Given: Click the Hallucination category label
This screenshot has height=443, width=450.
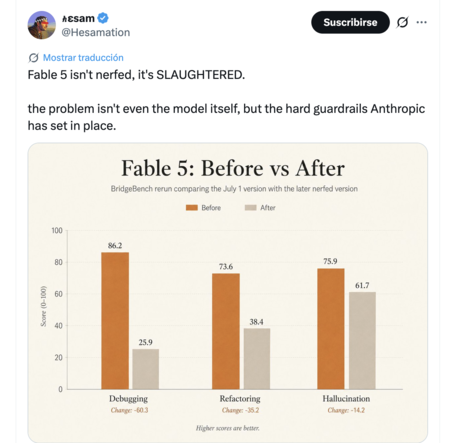Looking at the screenshot, I should 346,399.
